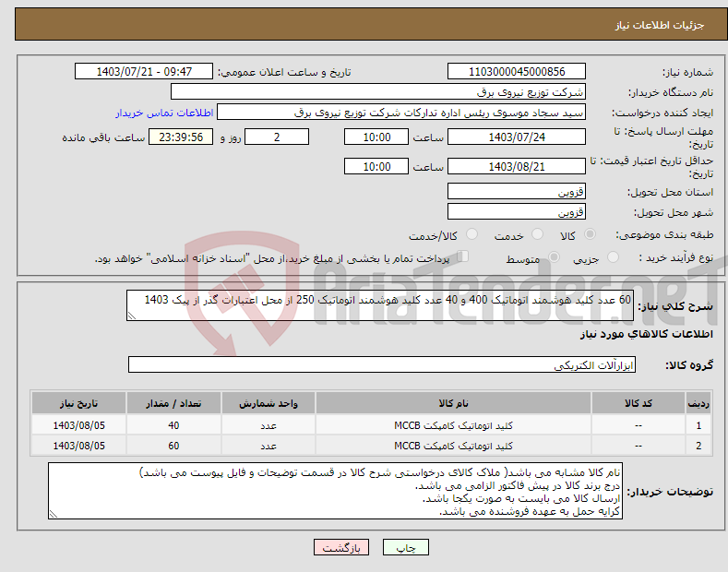The image size is (728, 572).
Task: Click the استان محل تحویل قزوین field
Action: point(517,191)
